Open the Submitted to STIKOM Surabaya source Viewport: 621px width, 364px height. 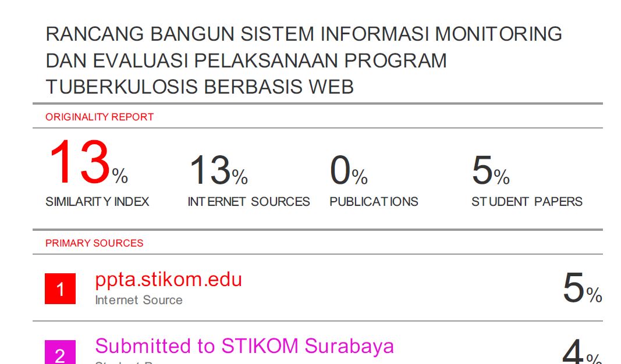244,346
